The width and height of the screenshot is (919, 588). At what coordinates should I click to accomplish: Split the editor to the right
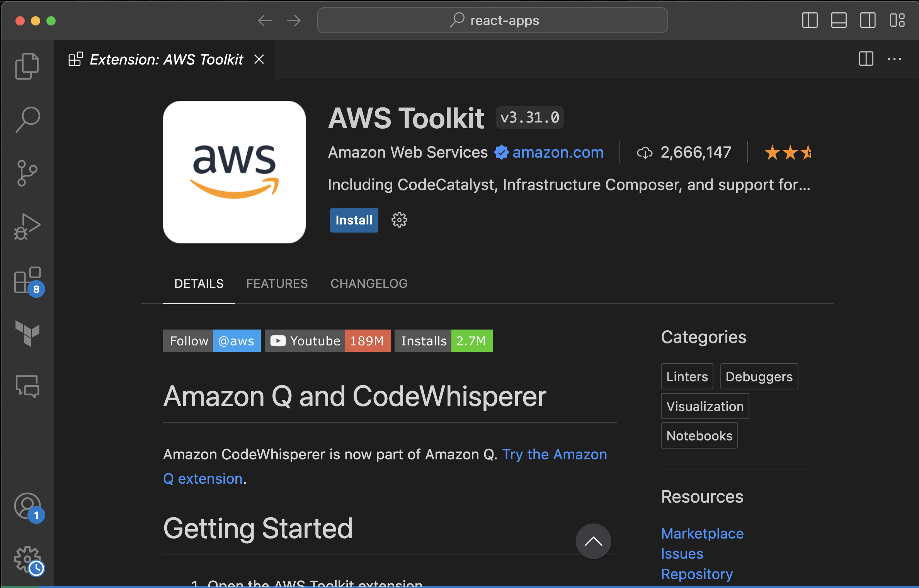tap(866, 59)
